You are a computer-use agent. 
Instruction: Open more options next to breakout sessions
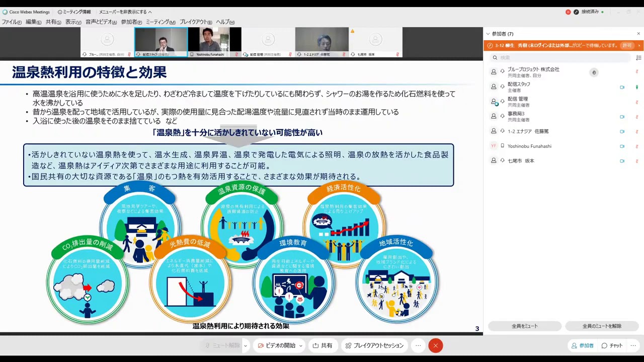pyautogui.click(x=418, y=345)
